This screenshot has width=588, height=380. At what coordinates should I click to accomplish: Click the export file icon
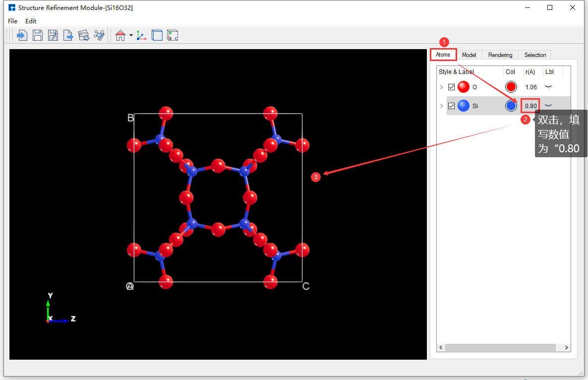click(68, 35)
